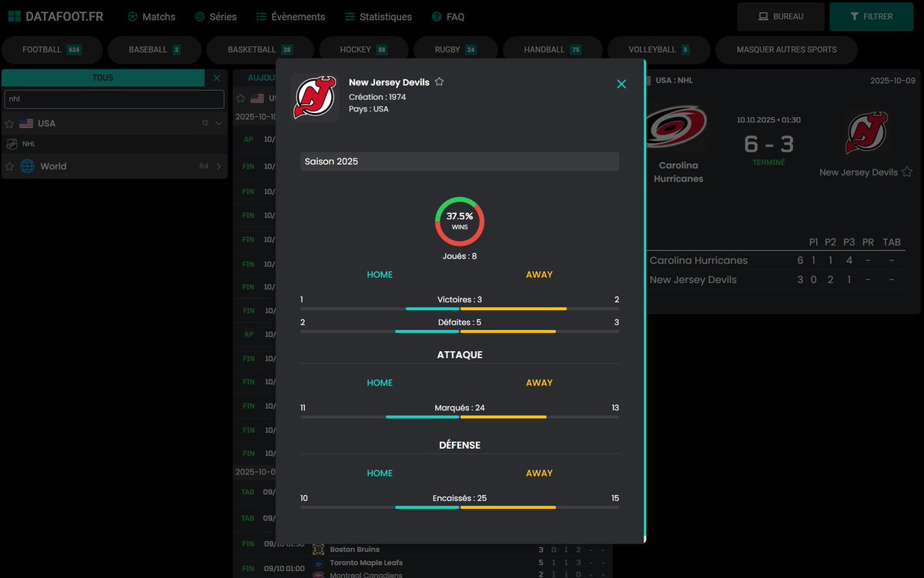Viewport: 924px width, 578px height.
Task: Open the Statistiques menu
Action: click(378, 16)
